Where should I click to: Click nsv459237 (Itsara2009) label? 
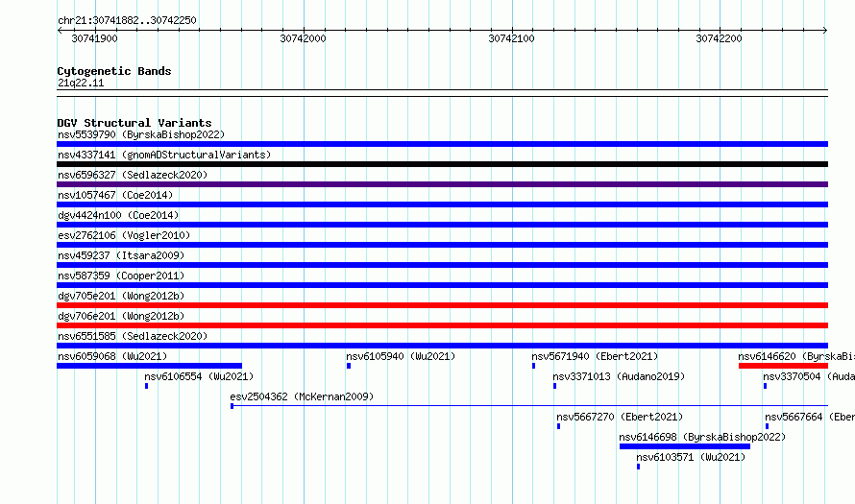(x=121, y=255)
